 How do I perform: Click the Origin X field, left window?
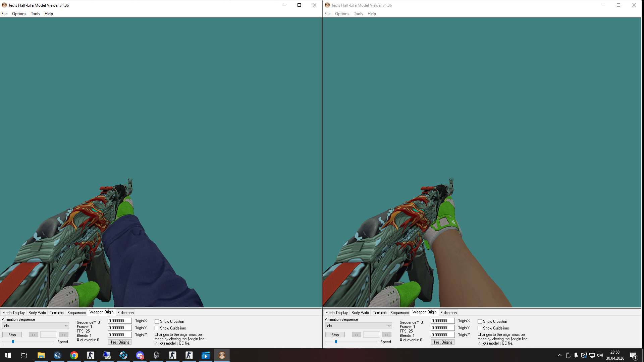pos(120,321)
